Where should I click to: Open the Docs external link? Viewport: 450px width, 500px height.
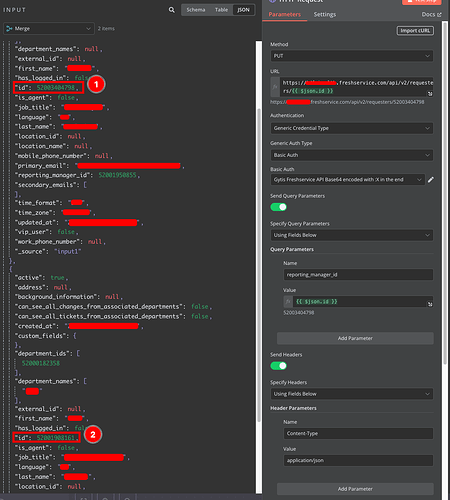pyautogui.click(x=431, y=15)
